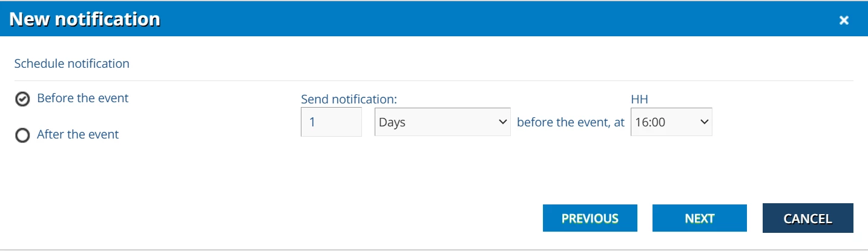
Task: Click the chevron arrow on Days dropdown
Action: click(x=502, y=122)
